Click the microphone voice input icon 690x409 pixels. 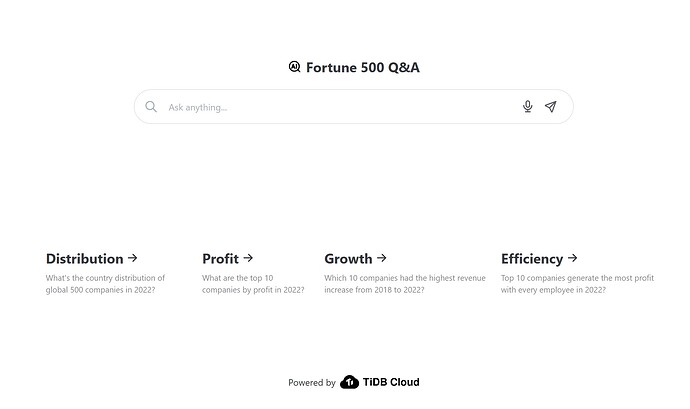(x=527, y=107)
